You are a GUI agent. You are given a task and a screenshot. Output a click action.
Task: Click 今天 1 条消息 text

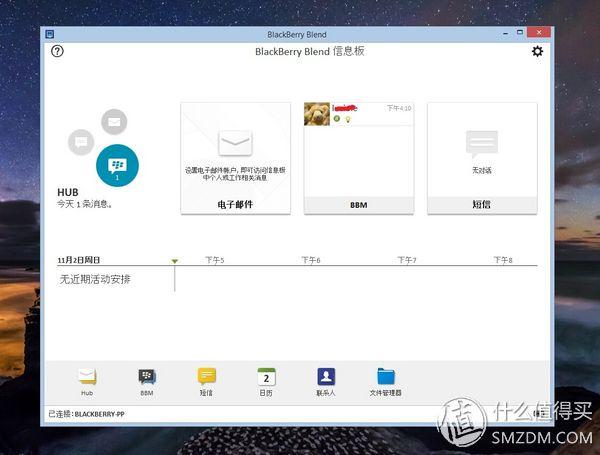point(85,204)
